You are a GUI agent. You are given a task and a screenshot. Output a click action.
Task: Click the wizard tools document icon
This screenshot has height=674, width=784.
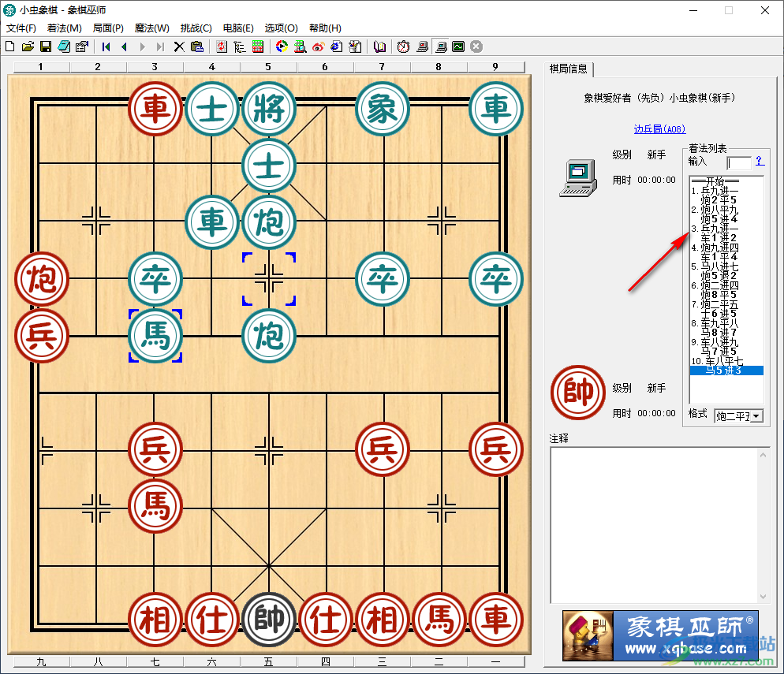pyautogui.click(x=355, y=47)
